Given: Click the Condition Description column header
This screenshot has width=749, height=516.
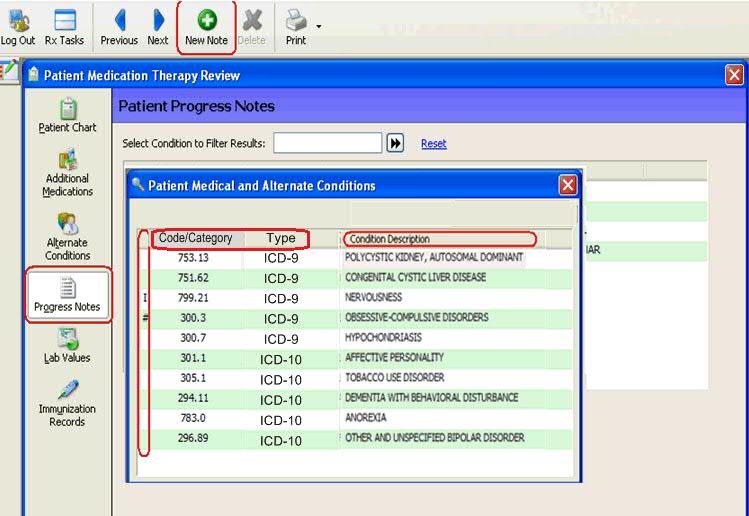Looking at the screenshot, I should 440,239.
